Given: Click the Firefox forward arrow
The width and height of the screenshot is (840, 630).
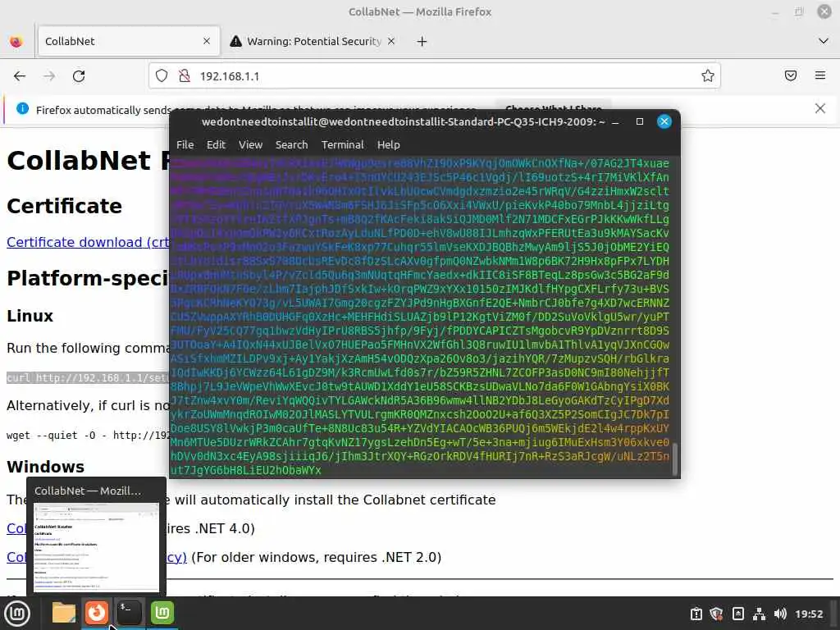Looking at the screenshot, I should tap(49, 76).
